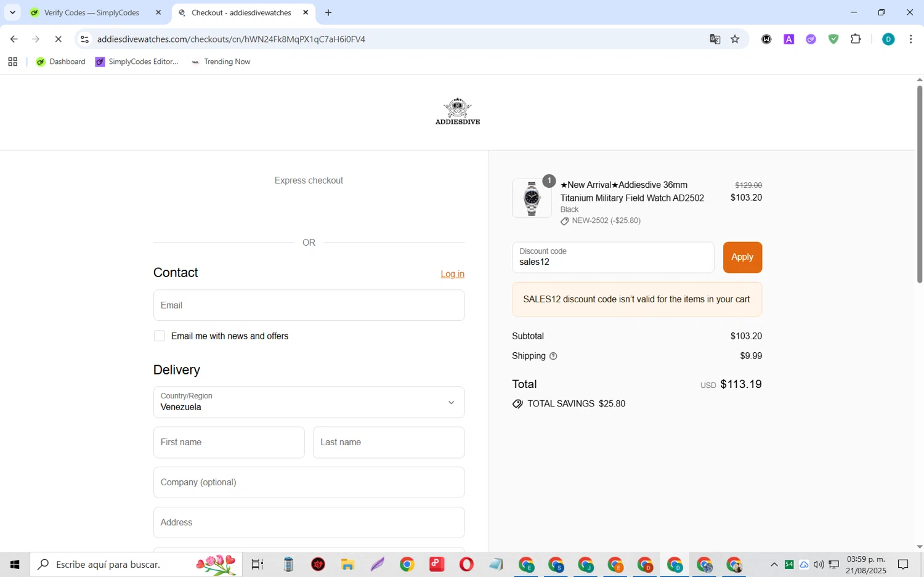Open the black circular W extension

click(x=766, y=39)
